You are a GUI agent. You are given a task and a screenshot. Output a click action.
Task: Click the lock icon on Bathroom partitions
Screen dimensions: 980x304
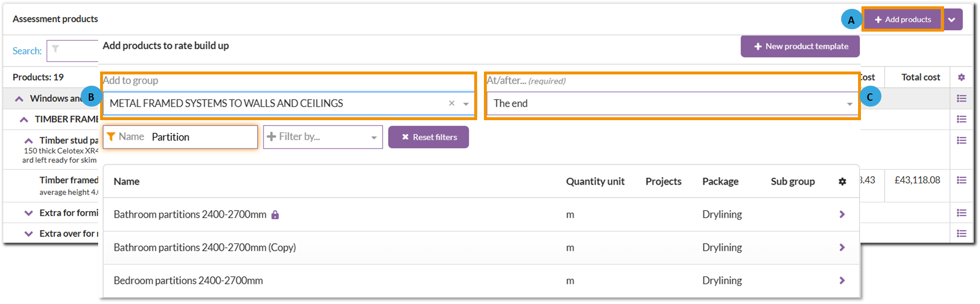275,215
